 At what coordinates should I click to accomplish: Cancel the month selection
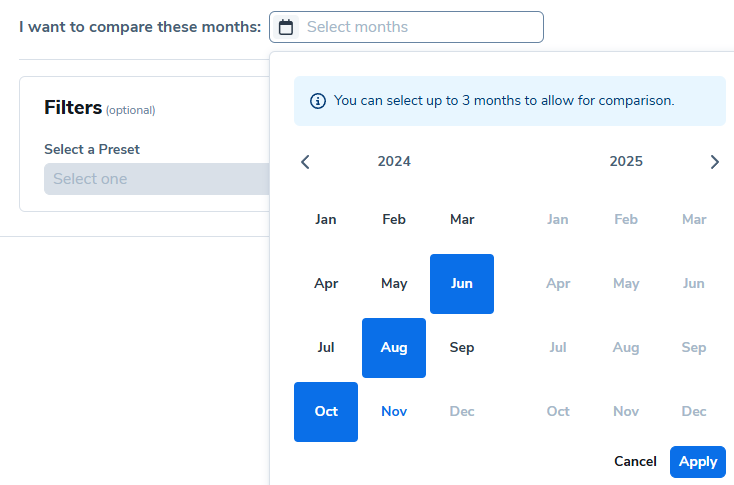pos(635,461)
